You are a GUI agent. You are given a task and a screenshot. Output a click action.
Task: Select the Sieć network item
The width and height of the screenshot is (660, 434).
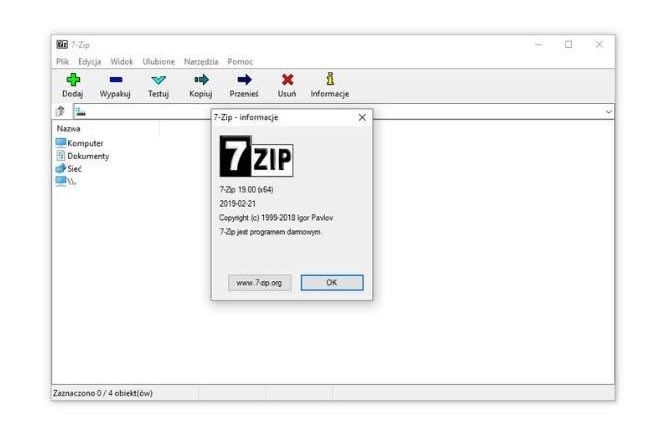(x=69, y=169)
